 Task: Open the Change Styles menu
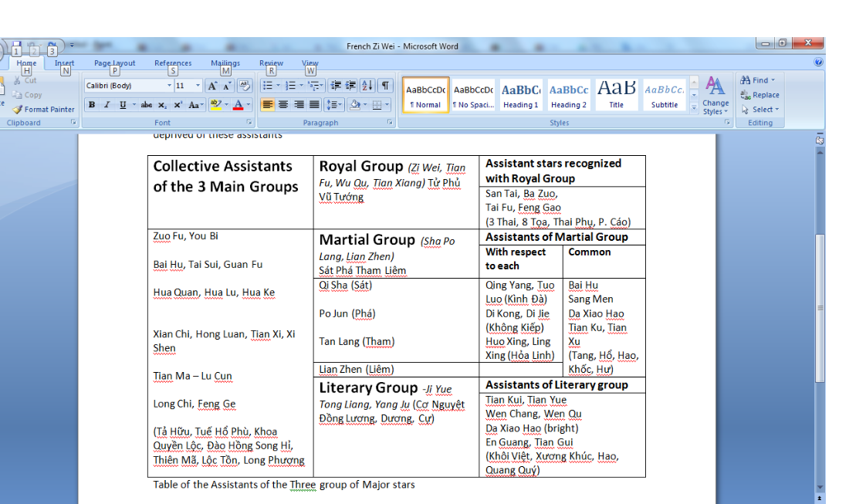(715, 96)
